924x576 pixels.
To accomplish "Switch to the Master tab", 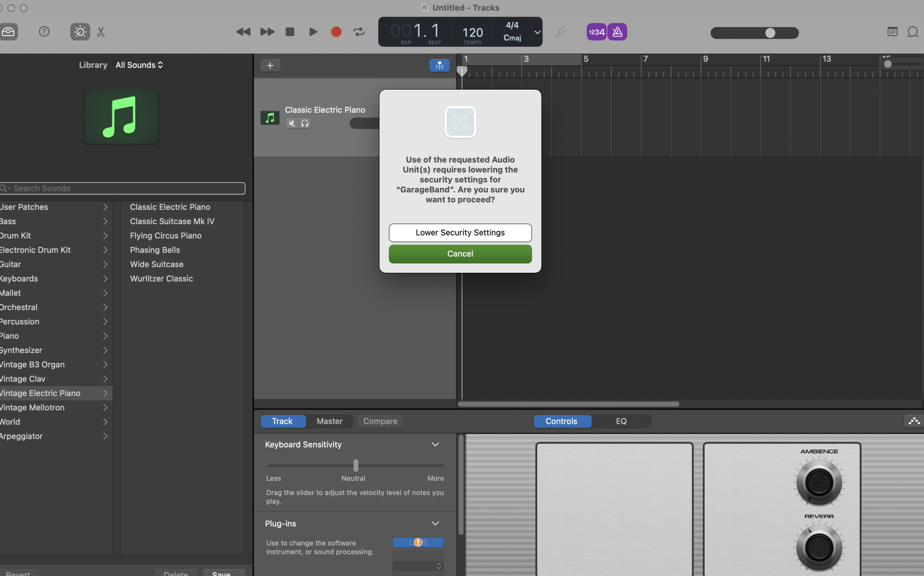I will (329, 421).
